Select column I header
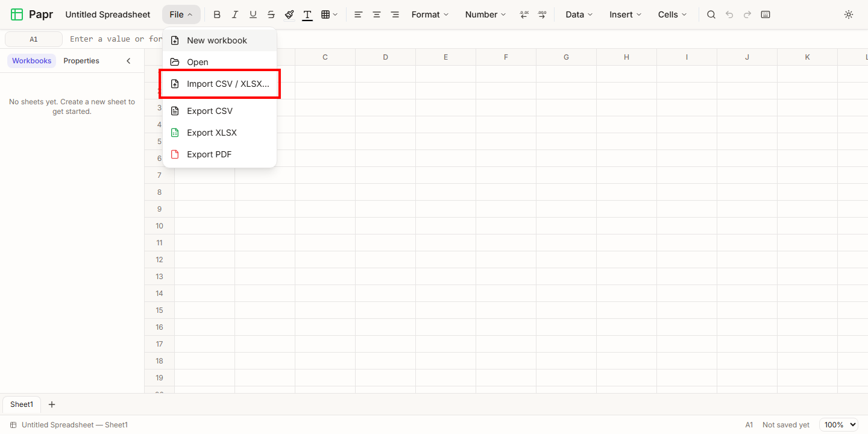 click(687, 57)
